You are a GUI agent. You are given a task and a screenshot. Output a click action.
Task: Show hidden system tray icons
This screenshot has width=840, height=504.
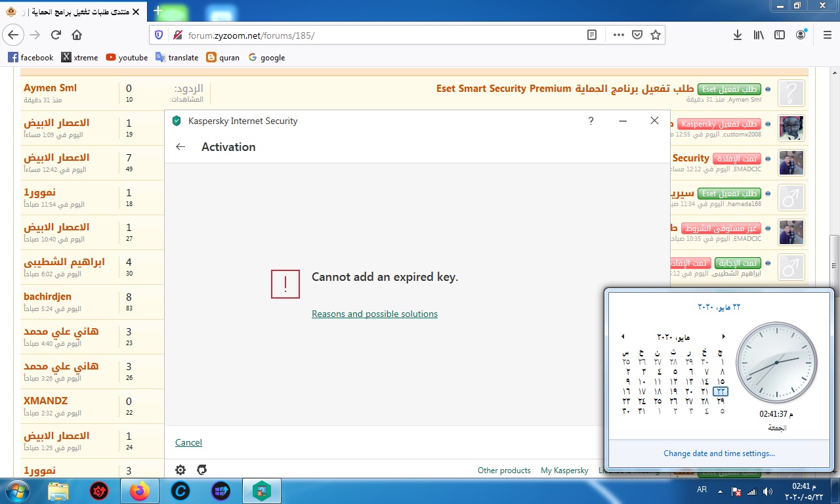pyautogui.click(x=721, y=492)
